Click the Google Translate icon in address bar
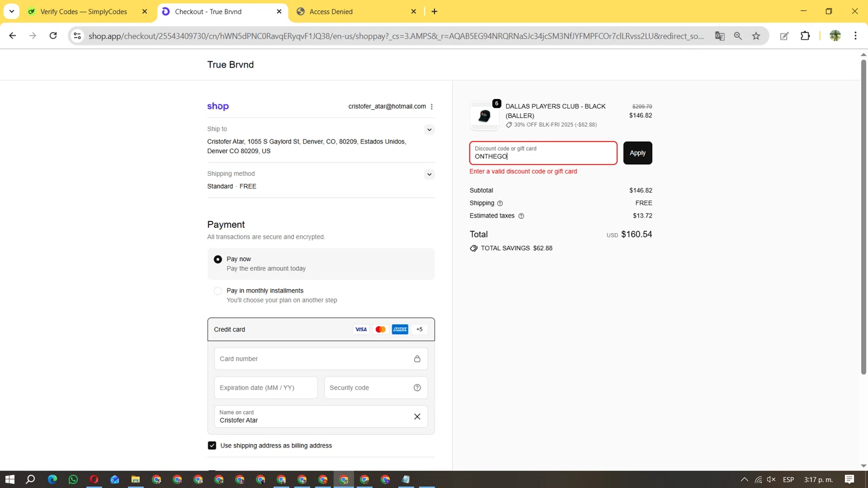The image size is (868, 488). pos(720,36)
